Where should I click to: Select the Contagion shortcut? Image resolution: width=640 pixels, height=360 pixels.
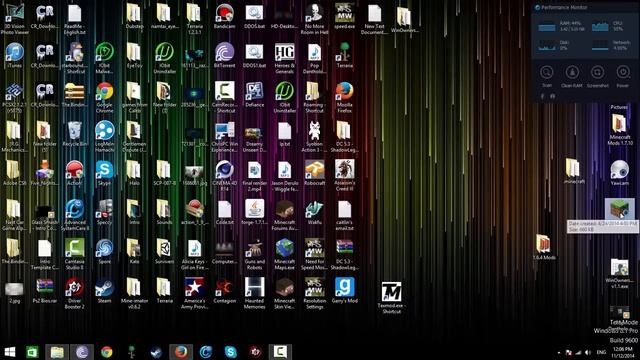click(x=224, y=291)
